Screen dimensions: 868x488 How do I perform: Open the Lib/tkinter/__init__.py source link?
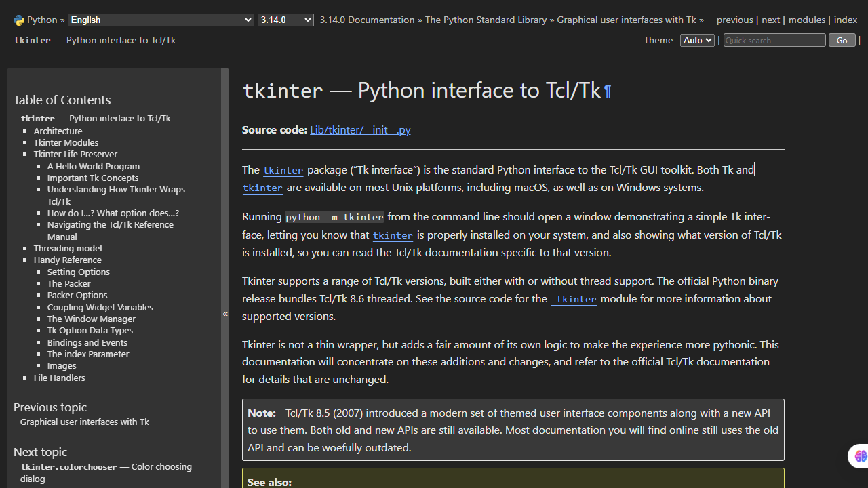pos(359,129)
